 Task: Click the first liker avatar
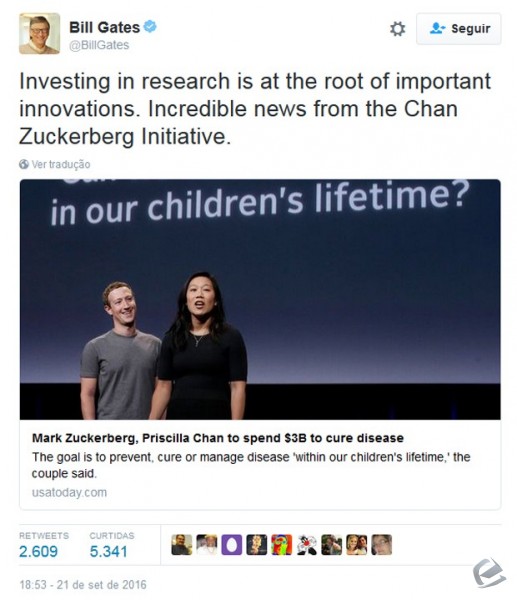coord(182,545)
